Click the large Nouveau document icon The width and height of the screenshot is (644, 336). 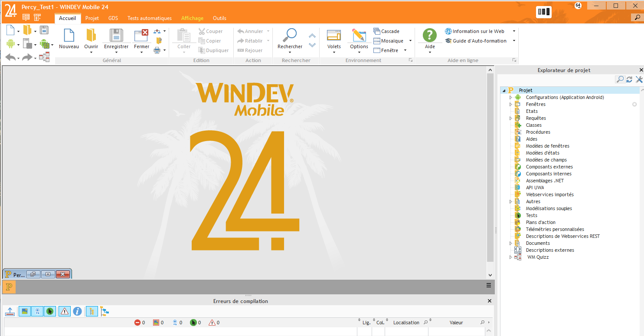pyautogui.click(x=69, y=35)
